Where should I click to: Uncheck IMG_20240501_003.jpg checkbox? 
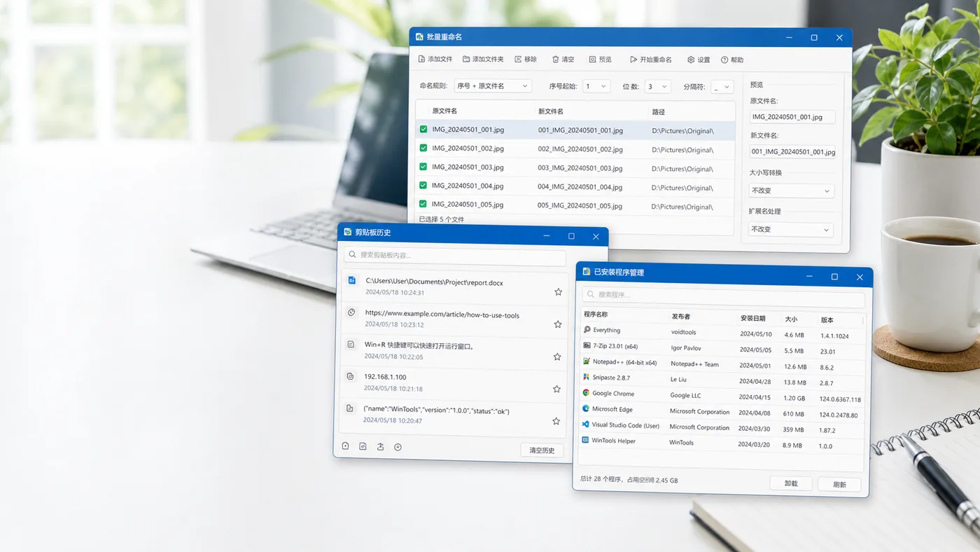click(x=423, y=167)
